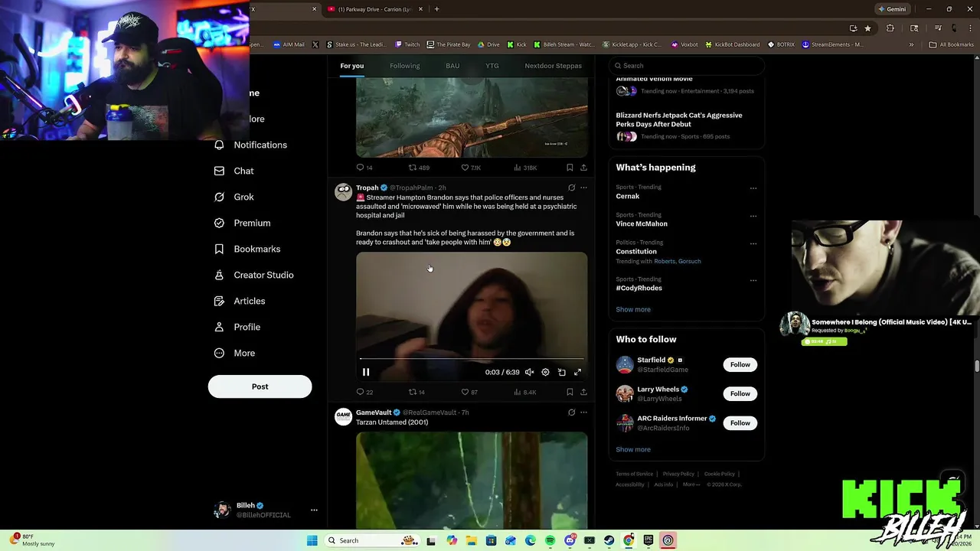Bookmark the Tropah post
Viewport: 980px width, 551px height.
click(570, 392)
